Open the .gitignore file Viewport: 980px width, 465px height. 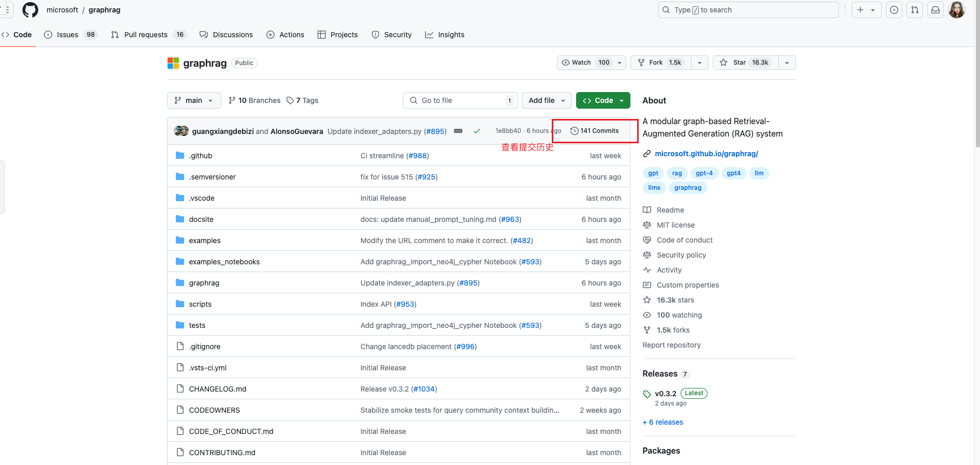click(x=205, y=347)
